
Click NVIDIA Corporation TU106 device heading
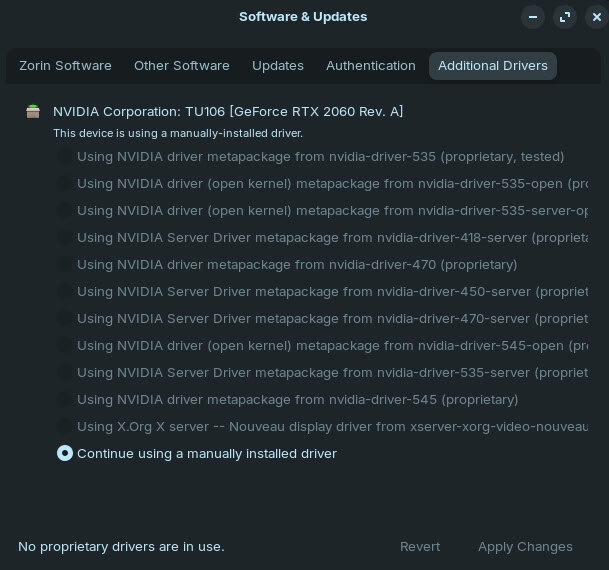[x=228, y=111]
